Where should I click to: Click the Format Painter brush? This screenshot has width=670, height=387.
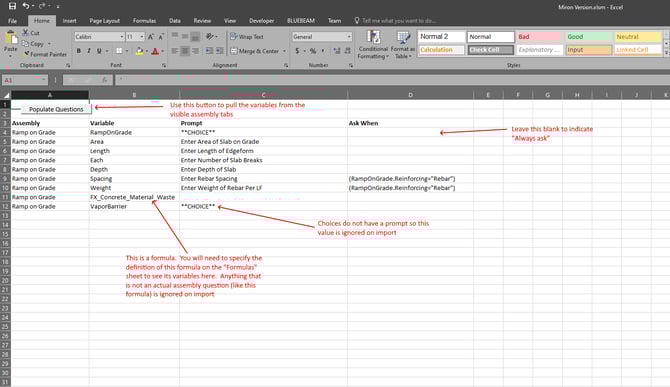click(x=26, y=54)
